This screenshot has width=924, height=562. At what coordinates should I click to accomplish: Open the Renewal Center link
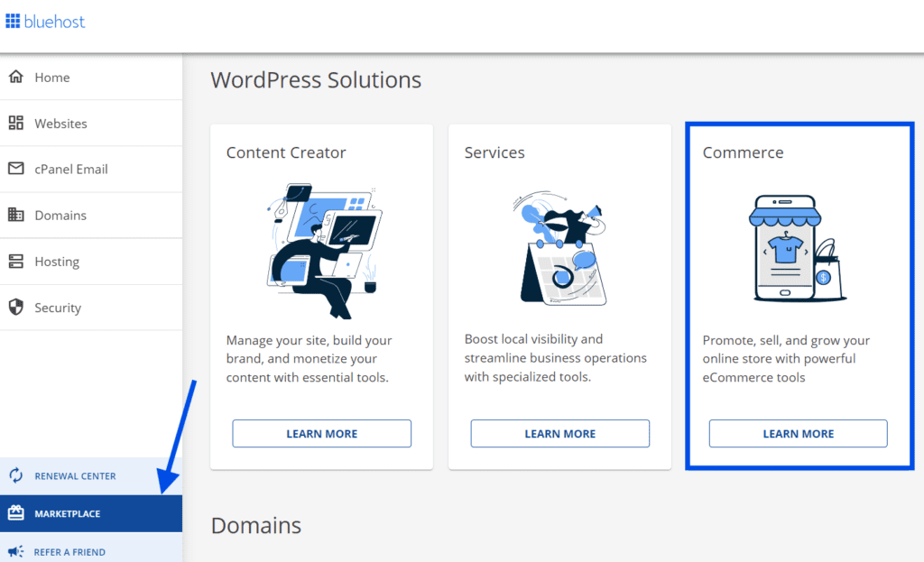(91, 476)
